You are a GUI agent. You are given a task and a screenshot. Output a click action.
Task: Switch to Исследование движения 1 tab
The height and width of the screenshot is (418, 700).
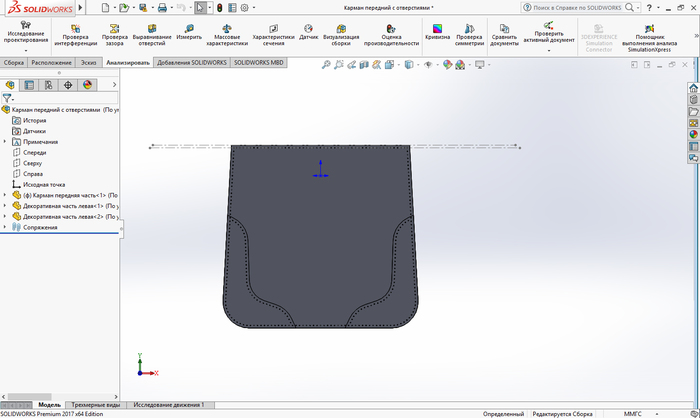click(168, 405)
